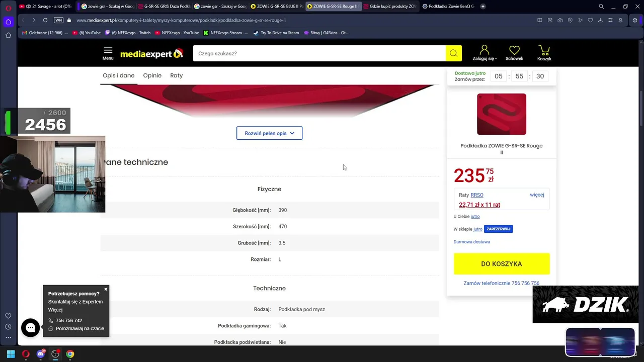The width and height of the screenshot is (644, 362).
Task: Click the yellow search magnifier button
Action: 453,53
